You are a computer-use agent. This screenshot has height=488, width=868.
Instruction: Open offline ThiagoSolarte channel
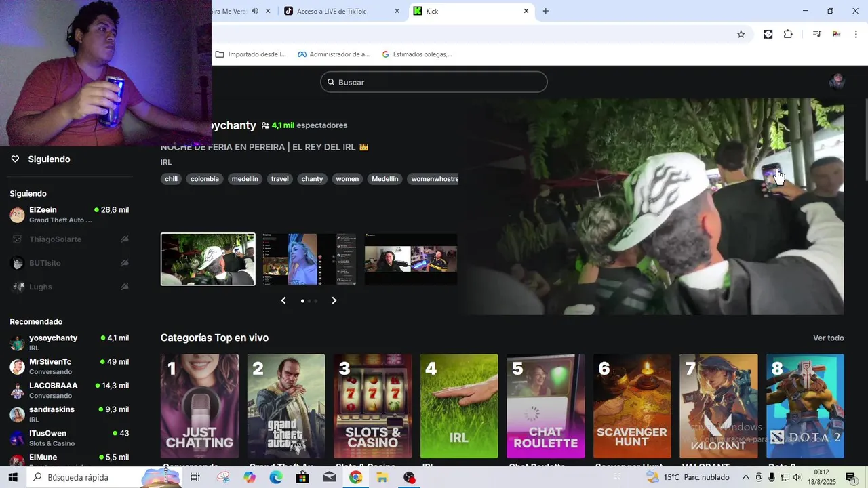point(69,239)
